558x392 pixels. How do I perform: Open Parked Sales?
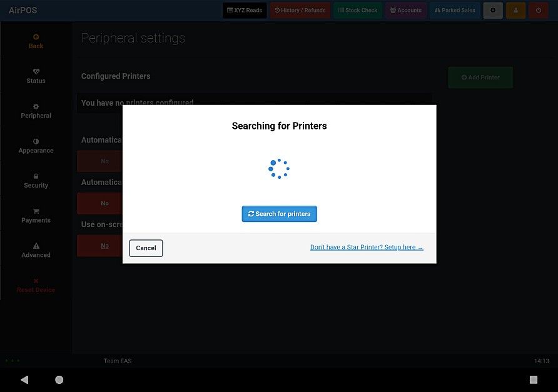pyautogui.click(x=455, y=10)
